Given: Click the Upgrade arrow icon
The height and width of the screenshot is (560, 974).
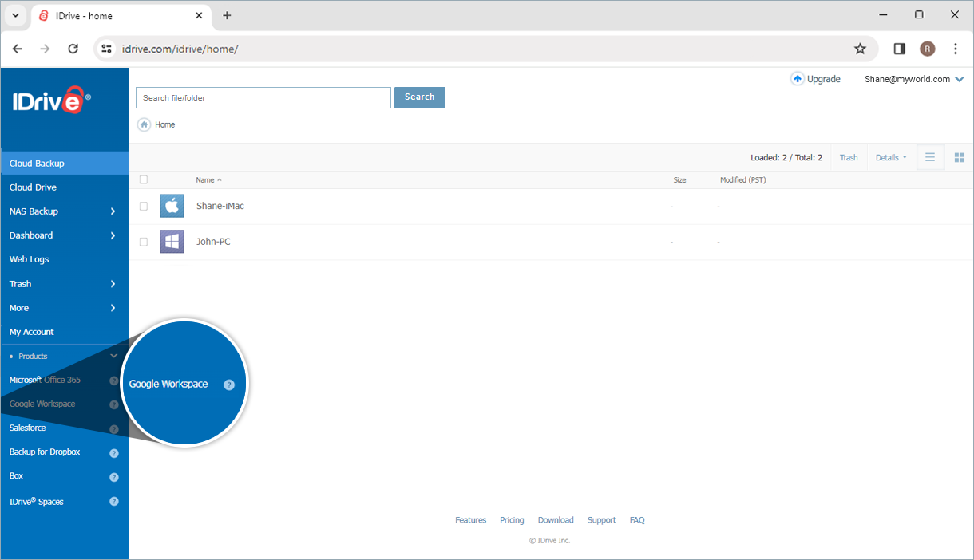Looking at the screenshot, I should (797, 79).
